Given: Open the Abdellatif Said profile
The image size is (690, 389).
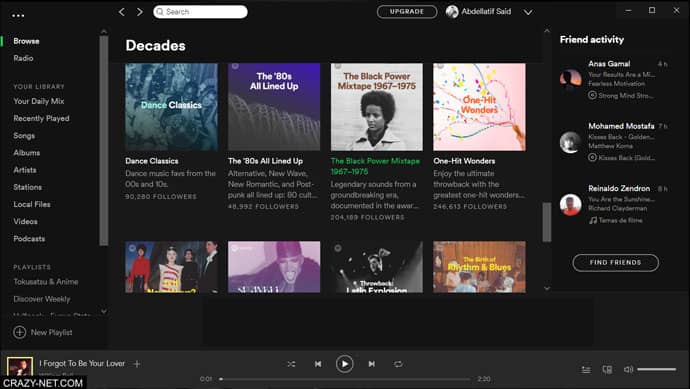Looking at the screenshot, I should tap(486, 12).
